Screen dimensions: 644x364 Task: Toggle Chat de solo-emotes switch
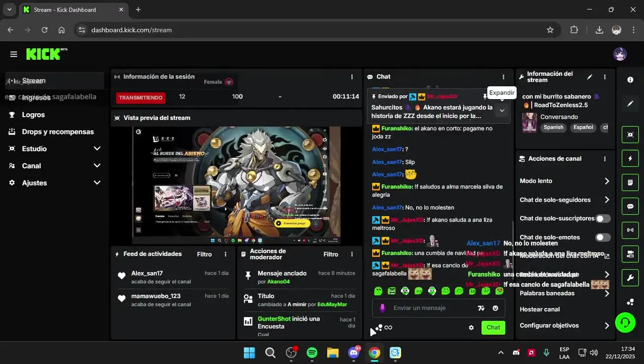[603, 237]
